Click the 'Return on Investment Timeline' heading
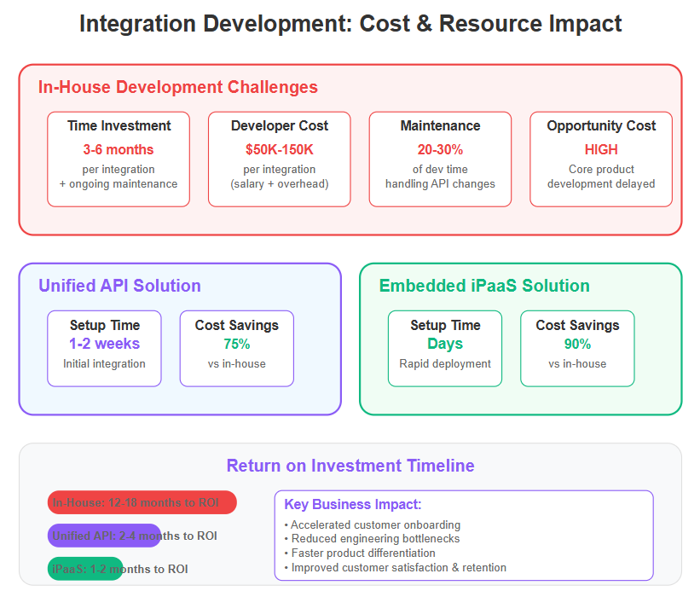 coord(350,466)
